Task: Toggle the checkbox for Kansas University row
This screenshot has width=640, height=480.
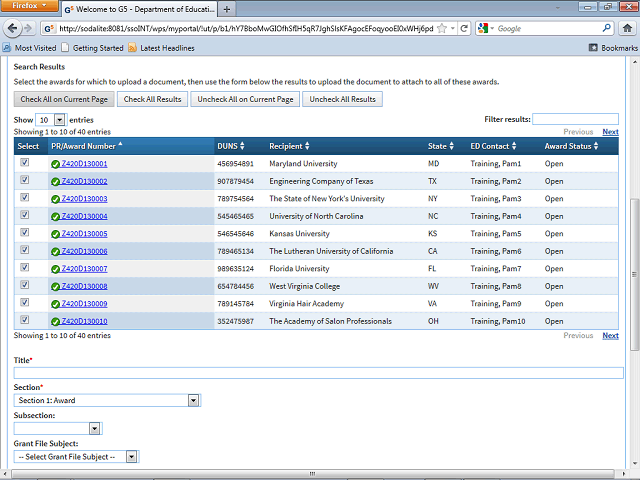Action: coord(25,233)
